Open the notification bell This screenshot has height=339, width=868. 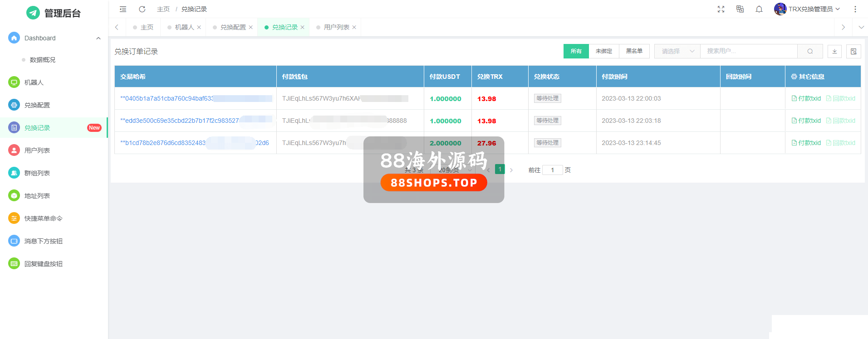759,9
